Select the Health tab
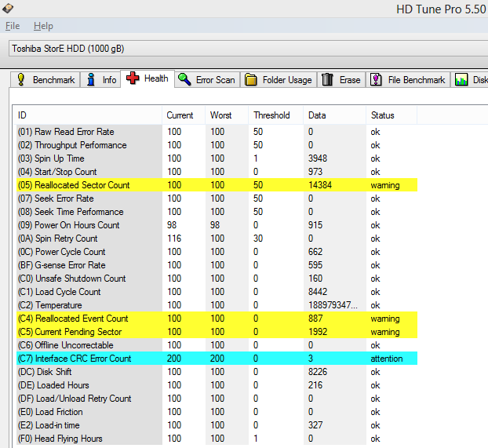The width and height of the screenshot is (488, 448). [x=147, y=78]
